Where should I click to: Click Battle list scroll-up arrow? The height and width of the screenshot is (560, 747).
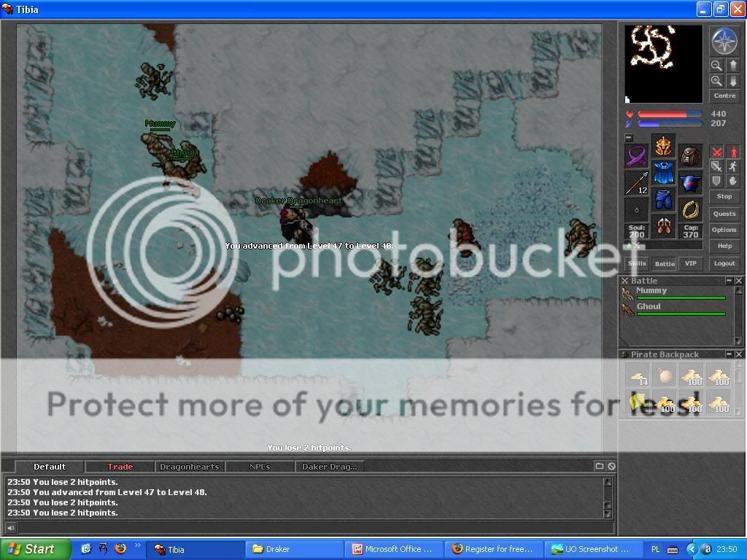click(738, 290)
